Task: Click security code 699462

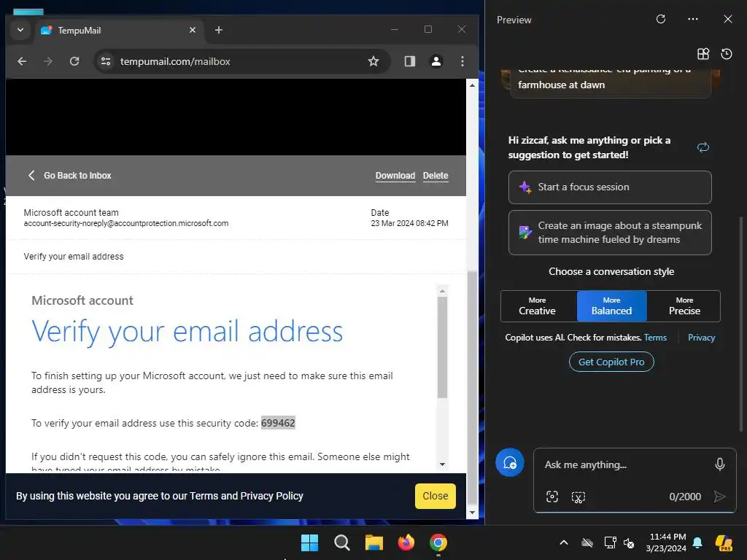Action: tap(278, 423)
